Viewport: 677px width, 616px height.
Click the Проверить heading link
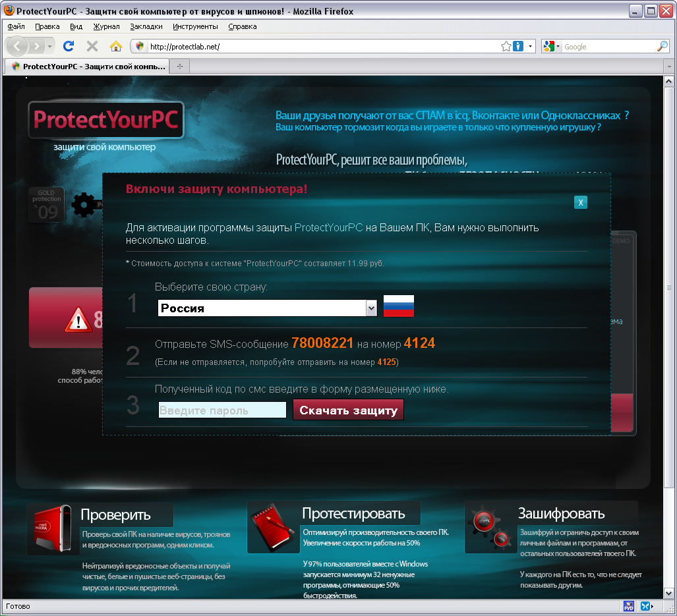tap(115, 515)
